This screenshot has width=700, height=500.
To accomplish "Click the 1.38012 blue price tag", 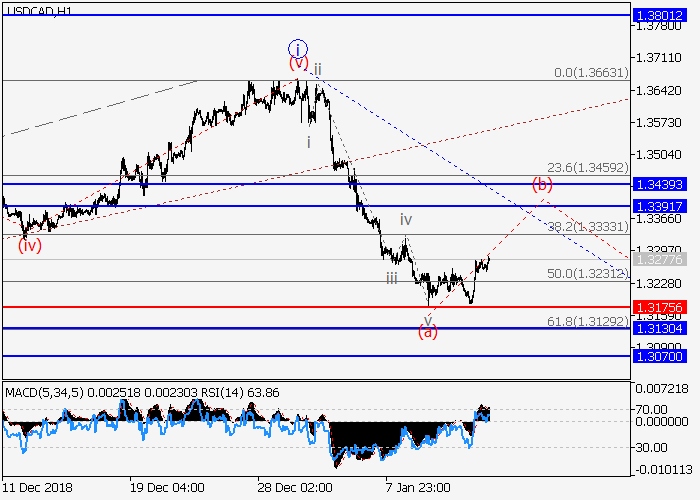I will pos(660,15).
